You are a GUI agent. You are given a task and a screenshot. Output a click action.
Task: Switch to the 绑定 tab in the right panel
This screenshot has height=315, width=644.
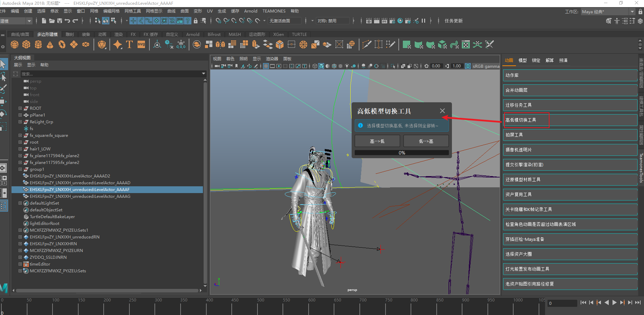click(x=536, y=60)
